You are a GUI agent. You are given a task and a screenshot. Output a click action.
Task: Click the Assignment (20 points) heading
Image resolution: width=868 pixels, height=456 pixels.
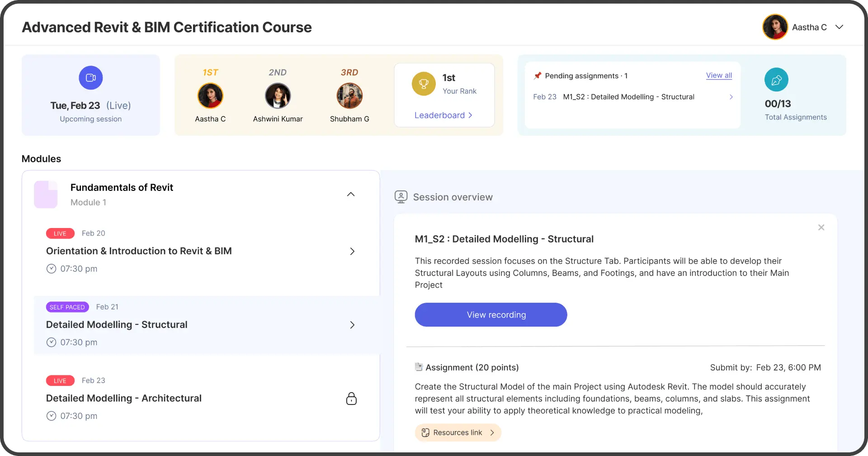pos(472,367)
